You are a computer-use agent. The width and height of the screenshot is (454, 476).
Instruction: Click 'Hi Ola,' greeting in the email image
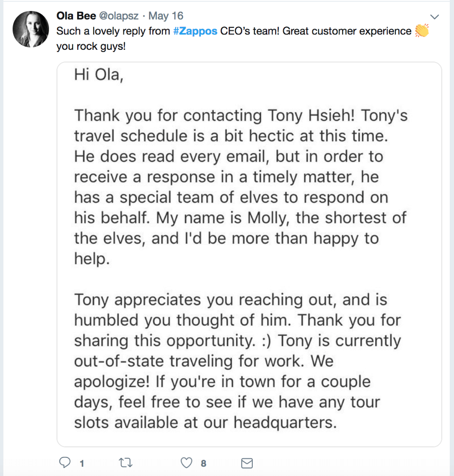coord(99,75)
